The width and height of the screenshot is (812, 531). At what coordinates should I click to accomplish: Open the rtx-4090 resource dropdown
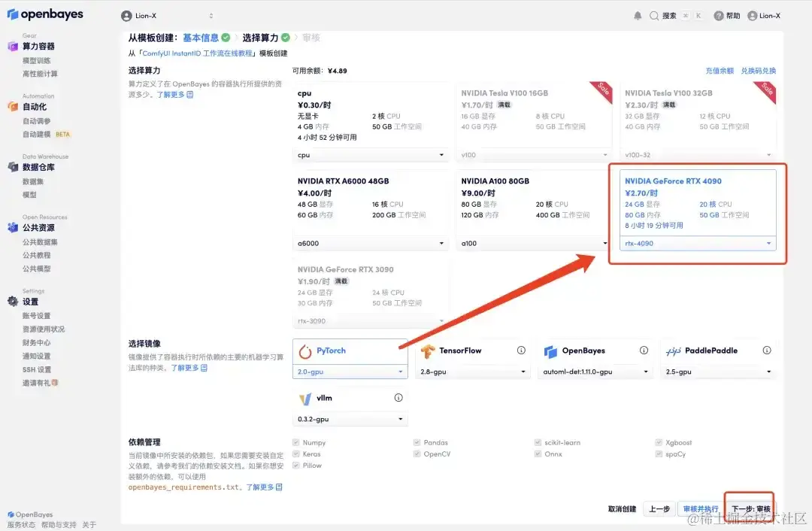[698, 243]
